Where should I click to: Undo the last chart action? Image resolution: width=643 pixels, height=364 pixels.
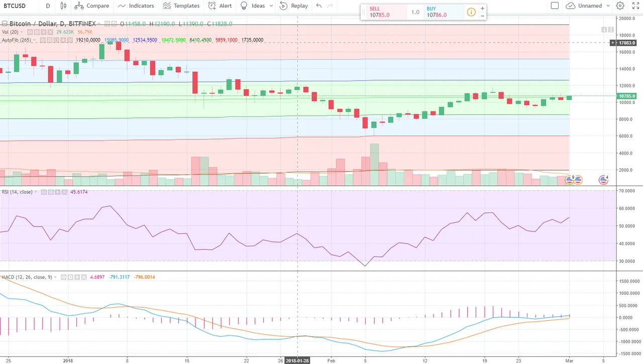319,6
